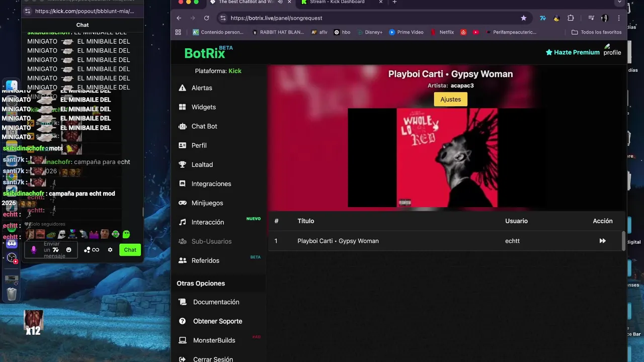The image size is (644, 362).
Task: Open emoji picker in Kick chat
Action: [68, 250]
